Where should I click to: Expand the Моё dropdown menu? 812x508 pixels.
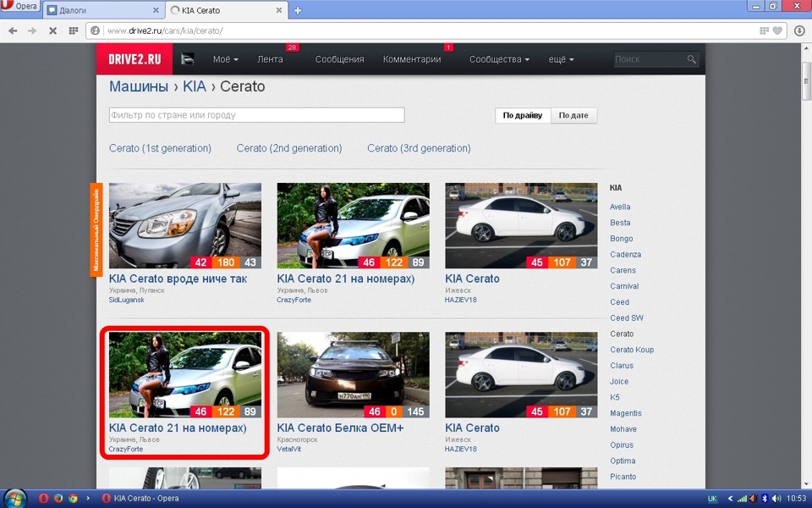[x=225, y=59]
